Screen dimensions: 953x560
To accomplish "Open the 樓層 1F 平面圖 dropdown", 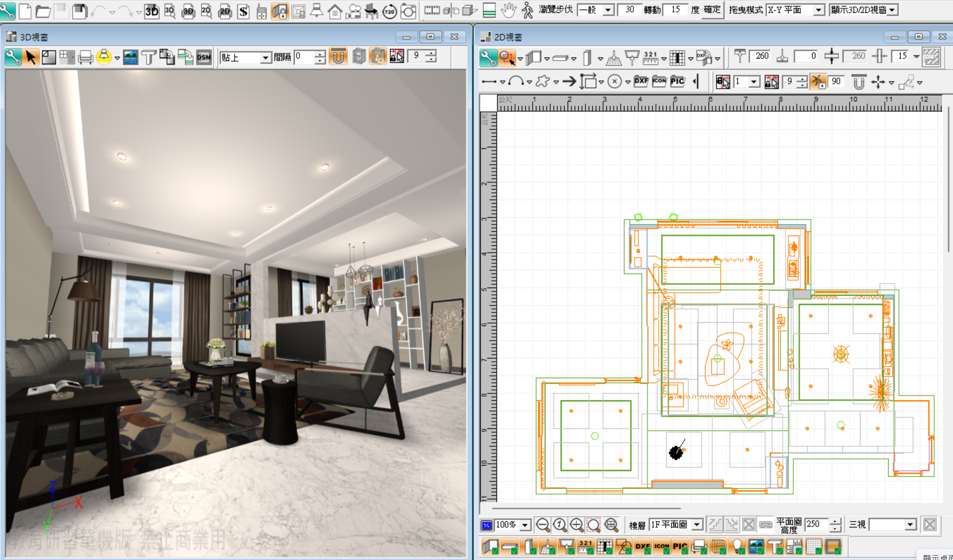I will click(697, 525).
